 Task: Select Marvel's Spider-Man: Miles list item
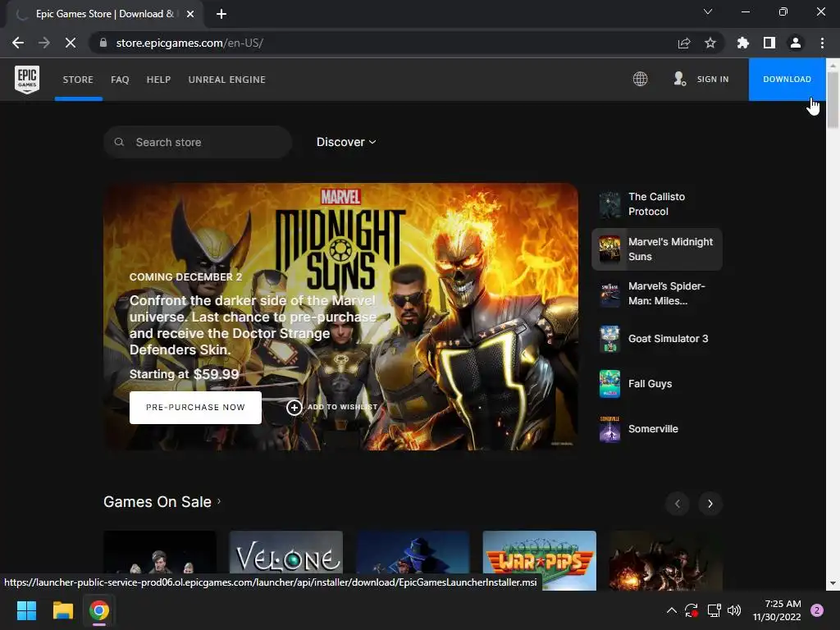tap(657, 294)
